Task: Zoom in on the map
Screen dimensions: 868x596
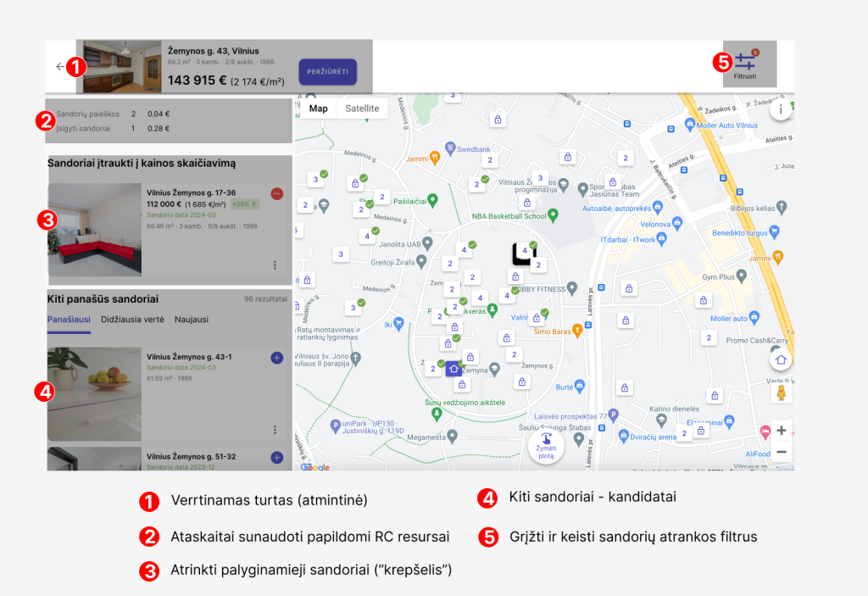Action: click(x=781, y=430)
